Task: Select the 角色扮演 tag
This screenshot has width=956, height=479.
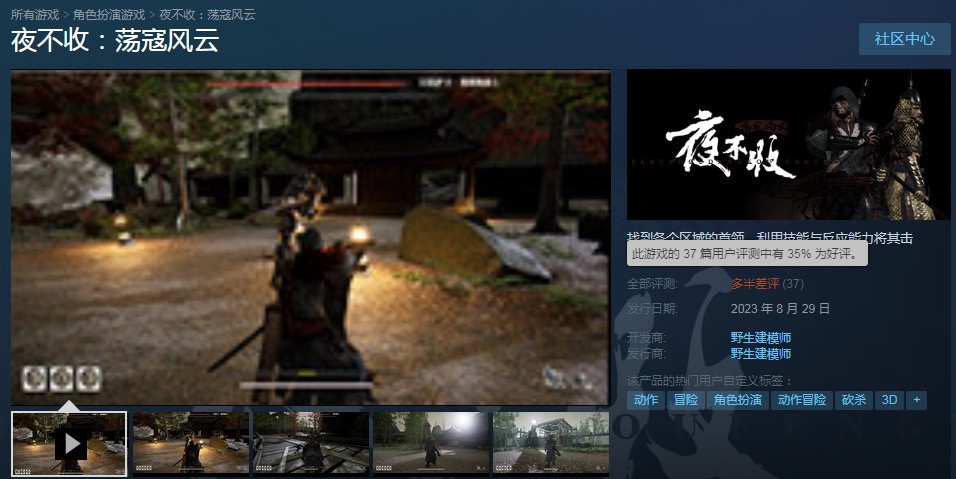Action: 738,400
